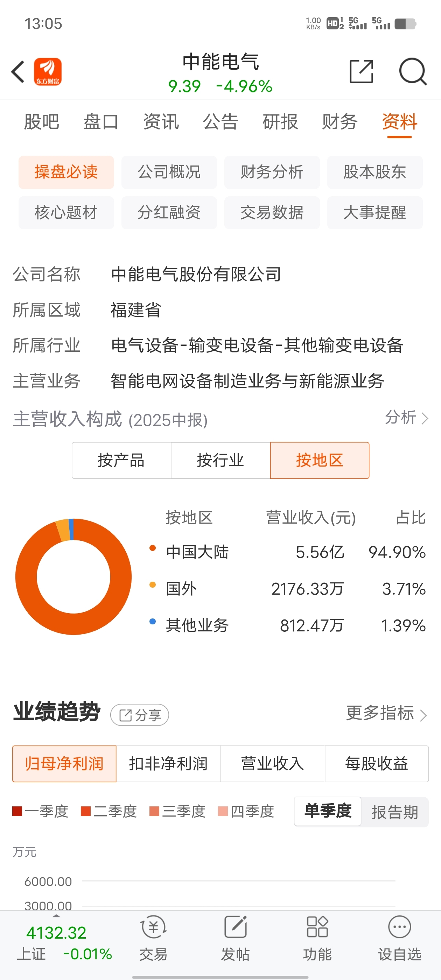The width and height of the screenshot is (441, 980).
Task: Tap the 发帖 post icon
Action: pyautogui.click(x=235, y=927)
